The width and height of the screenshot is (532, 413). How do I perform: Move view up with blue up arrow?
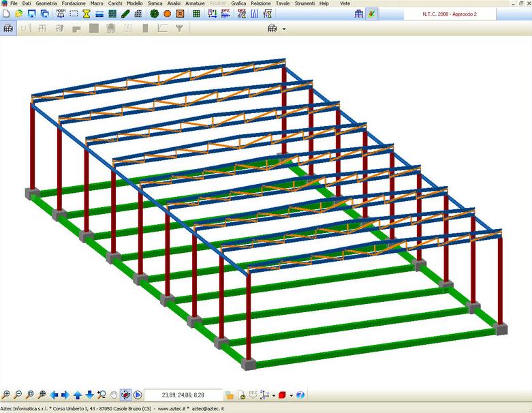click(78, 395)
